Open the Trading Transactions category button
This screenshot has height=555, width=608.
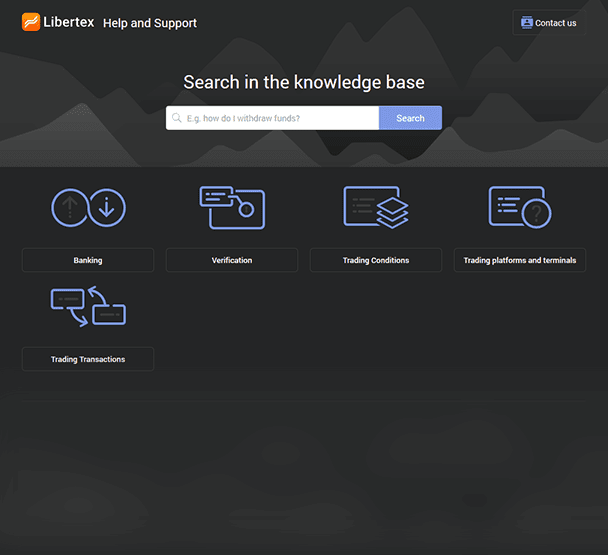88,359
